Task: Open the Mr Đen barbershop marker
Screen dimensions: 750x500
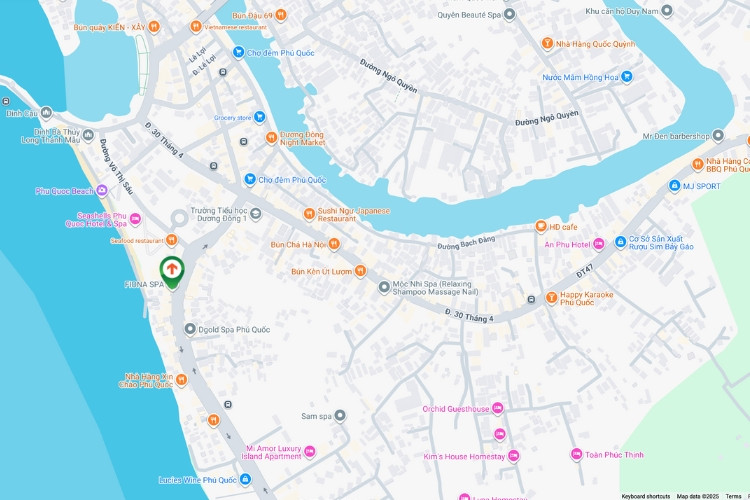Action: pos(717,135)
